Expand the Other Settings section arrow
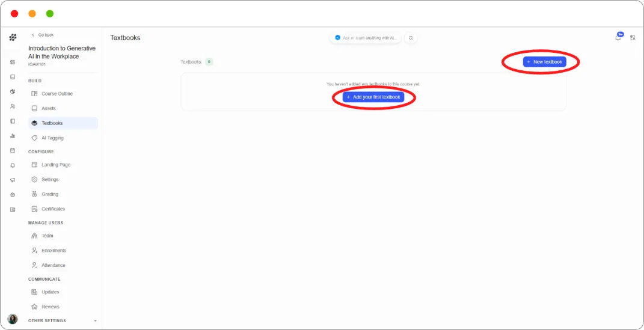Screen dimensions: 644x330 coord(95,321)
